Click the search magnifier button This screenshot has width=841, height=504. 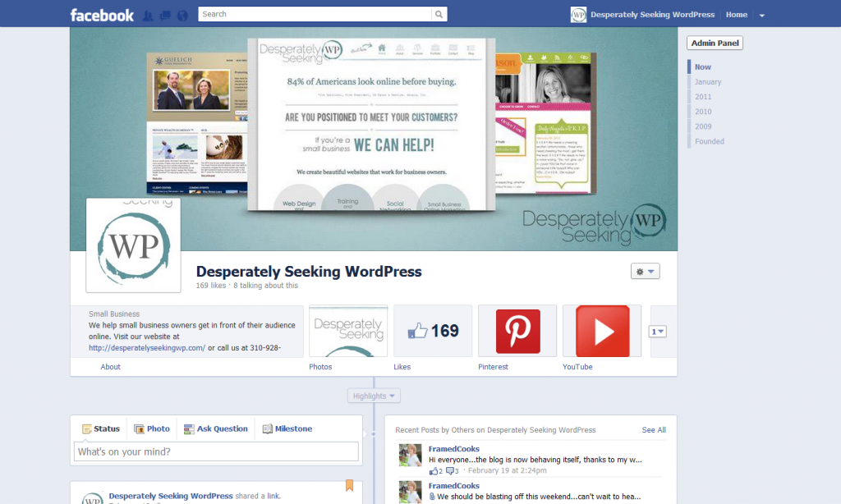(439, 15)
